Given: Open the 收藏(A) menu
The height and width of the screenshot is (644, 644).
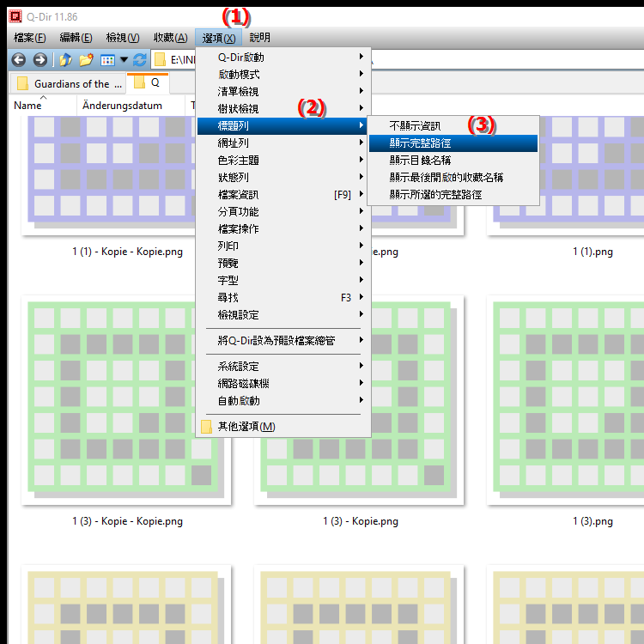Looking at the screenshot, I should [x=171, y=38].
